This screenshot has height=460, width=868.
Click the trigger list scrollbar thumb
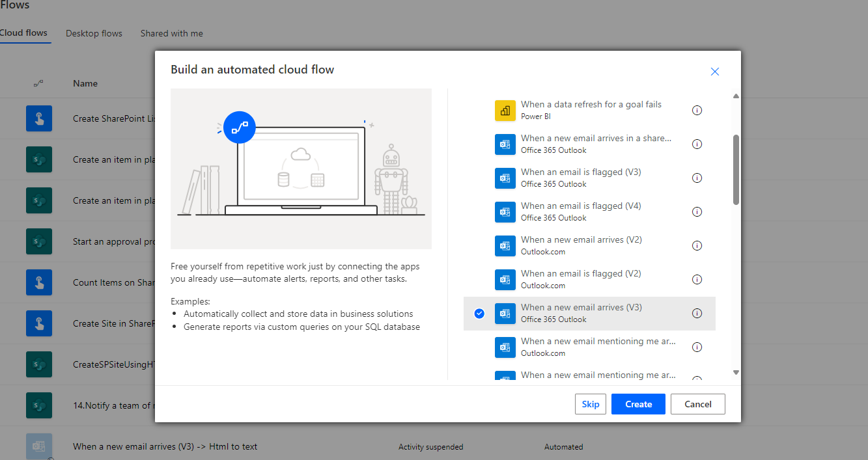coord(736,170)
